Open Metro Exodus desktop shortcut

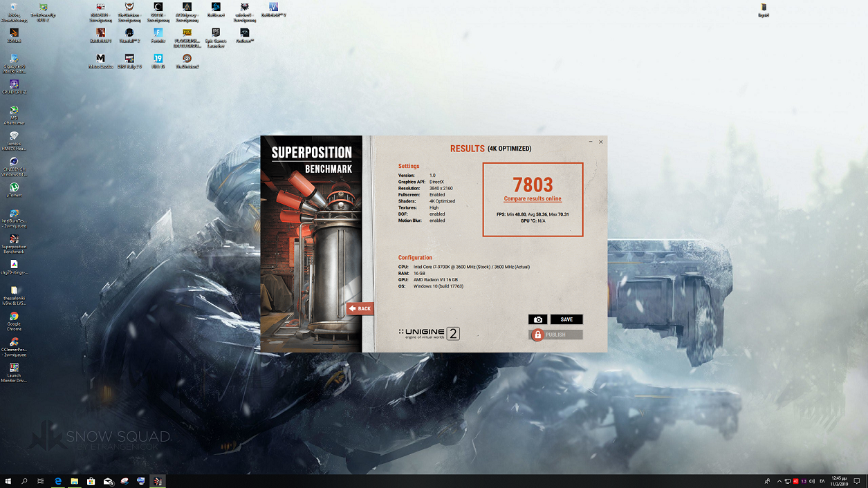click(100, 62)
